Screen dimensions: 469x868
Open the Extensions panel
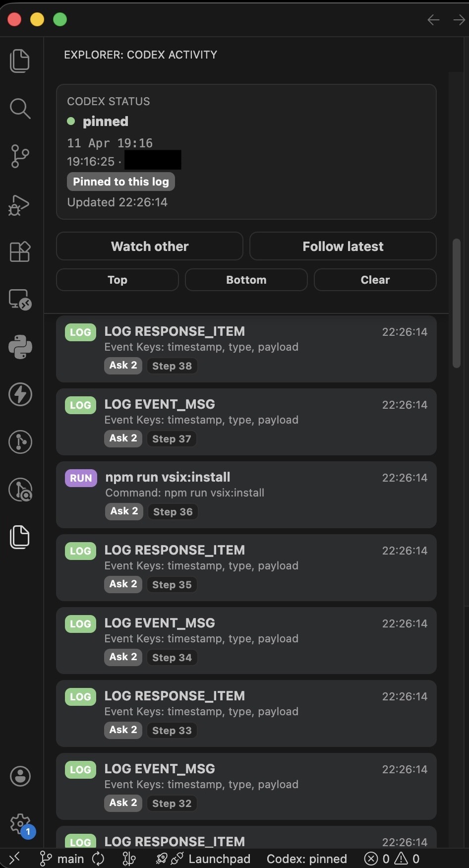coord(20,252)
